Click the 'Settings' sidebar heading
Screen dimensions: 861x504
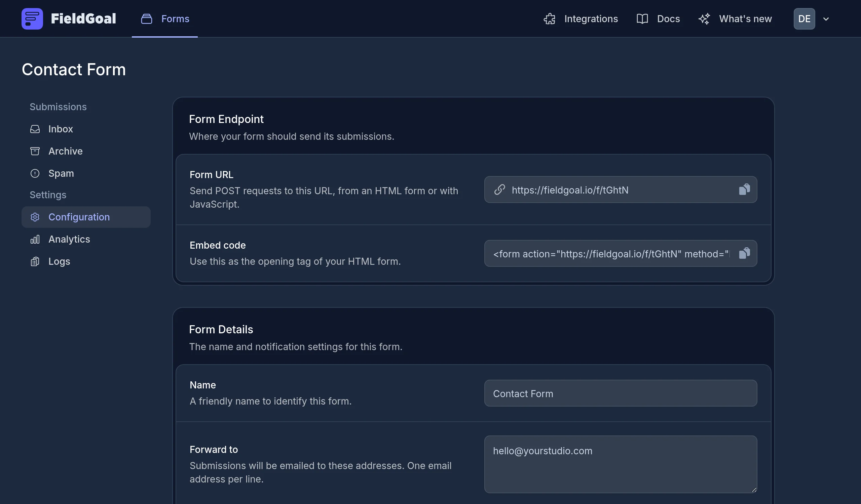coord(48,195)
